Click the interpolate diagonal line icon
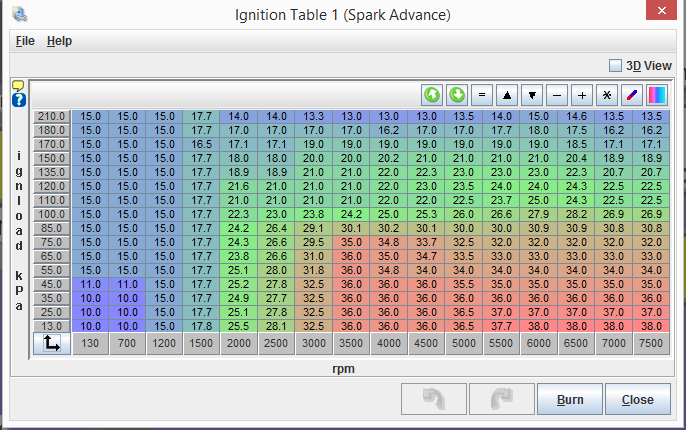 point(631,95)
